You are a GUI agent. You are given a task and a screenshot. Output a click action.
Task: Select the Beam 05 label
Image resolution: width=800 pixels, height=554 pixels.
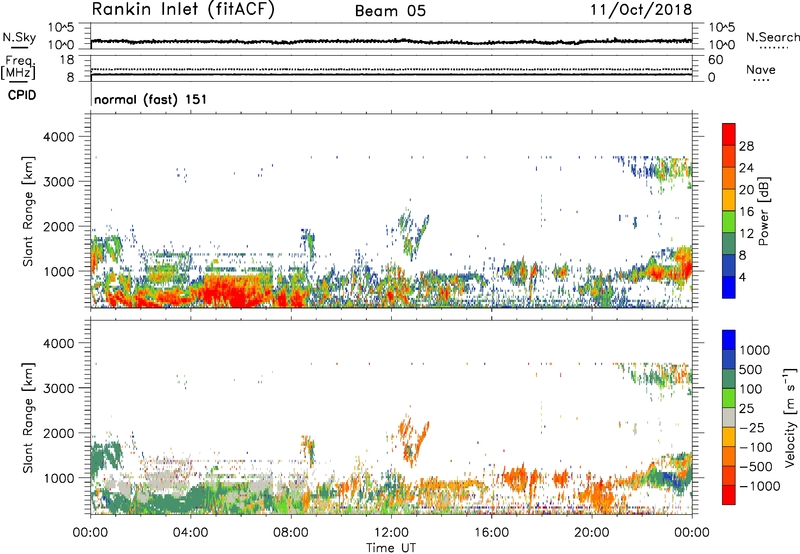390,11
